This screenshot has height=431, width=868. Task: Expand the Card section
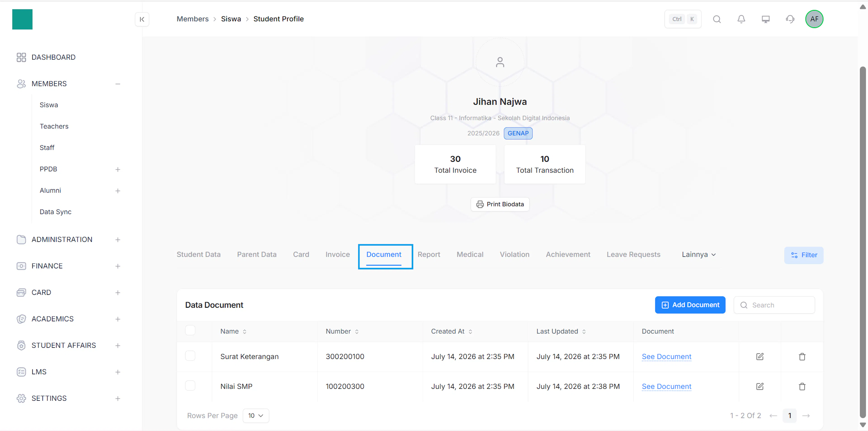tap(118, 293)
